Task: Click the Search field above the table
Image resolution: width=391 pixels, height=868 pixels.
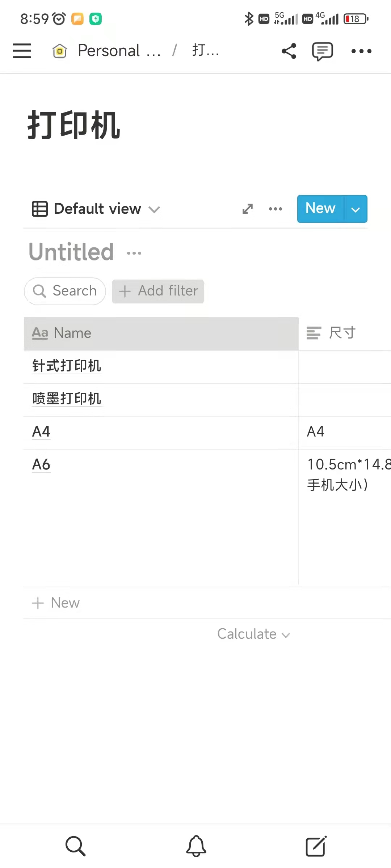Action: pyautogui.click(x=64, y=291)
